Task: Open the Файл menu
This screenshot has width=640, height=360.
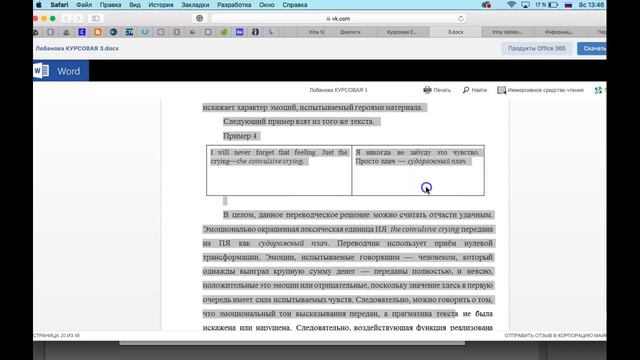Action: [84, 5]
